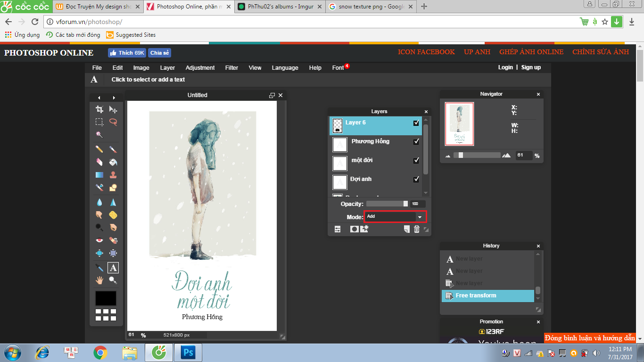Select the Burn tool
The image size is (644, 362).
click(x=113, y=228)
